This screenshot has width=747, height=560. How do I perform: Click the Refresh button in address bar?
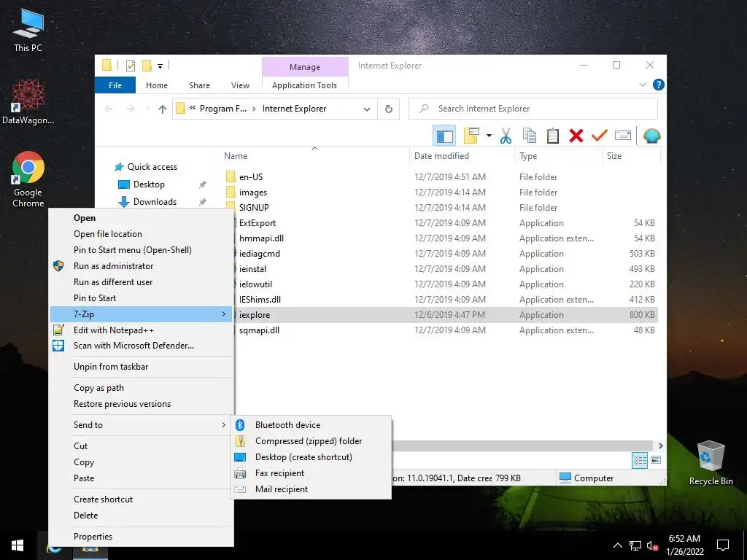click(x=389, y=109)
